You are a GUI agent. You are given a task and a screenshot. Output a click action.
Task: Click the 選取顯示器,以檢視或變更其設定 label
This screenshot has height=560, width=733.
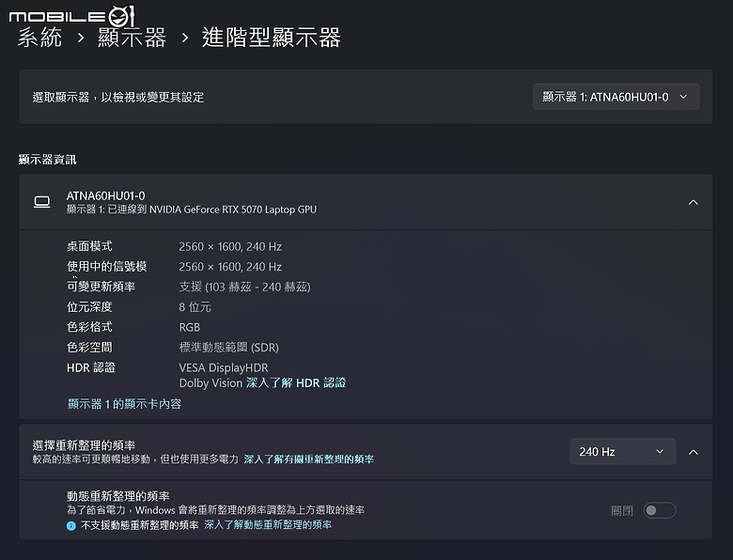tap(118, 97)
